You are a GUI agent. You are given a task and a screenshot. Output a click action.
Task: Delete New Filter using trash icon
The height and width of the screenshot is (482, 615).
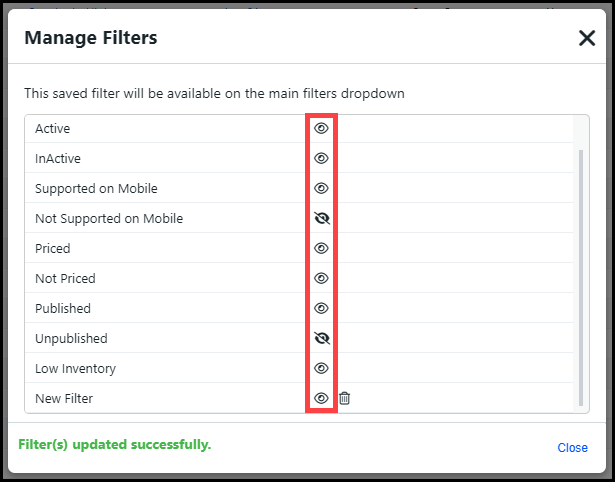344,398
